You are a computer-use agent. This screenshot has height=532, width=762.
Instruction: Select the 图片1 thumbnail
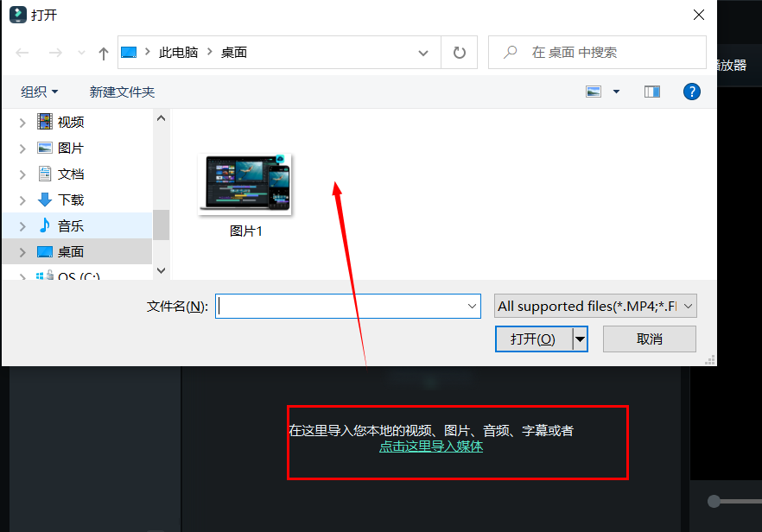(245, 183)
